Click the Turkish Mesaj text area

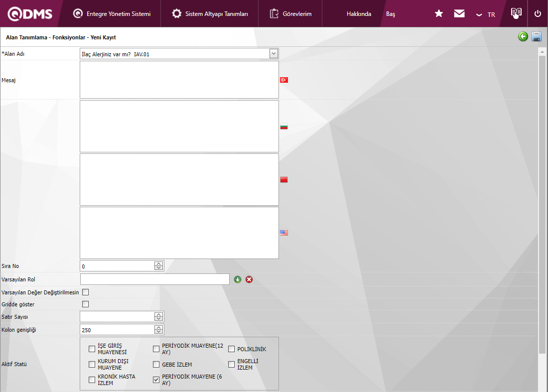pos(179,80)
